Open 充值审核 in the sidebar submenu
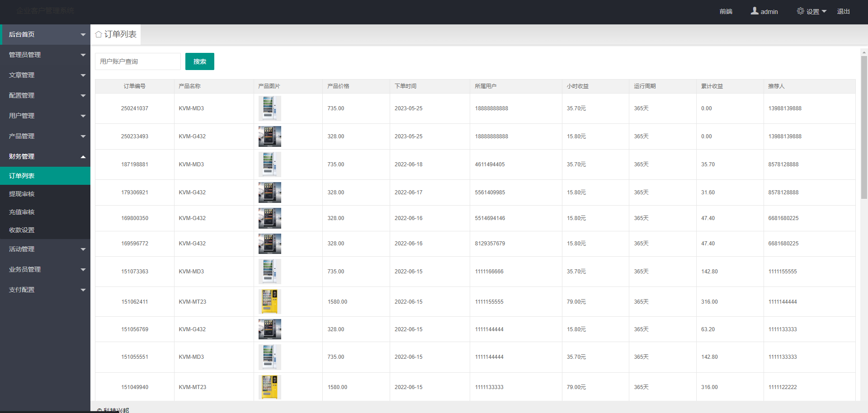The height and width of the screenshot is (413, 868). (x=45, y=212)
